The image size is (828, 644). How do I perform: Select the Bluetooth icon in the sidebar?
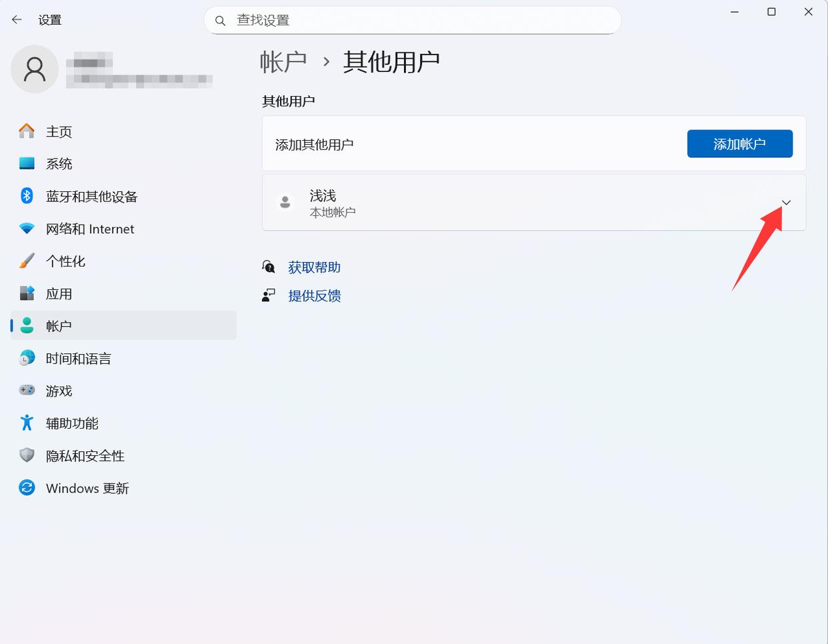(x=27, y=196)
